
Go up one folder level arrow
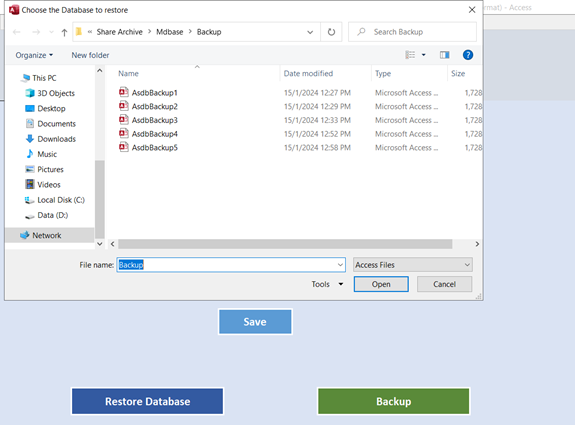[x=65, y=32]
